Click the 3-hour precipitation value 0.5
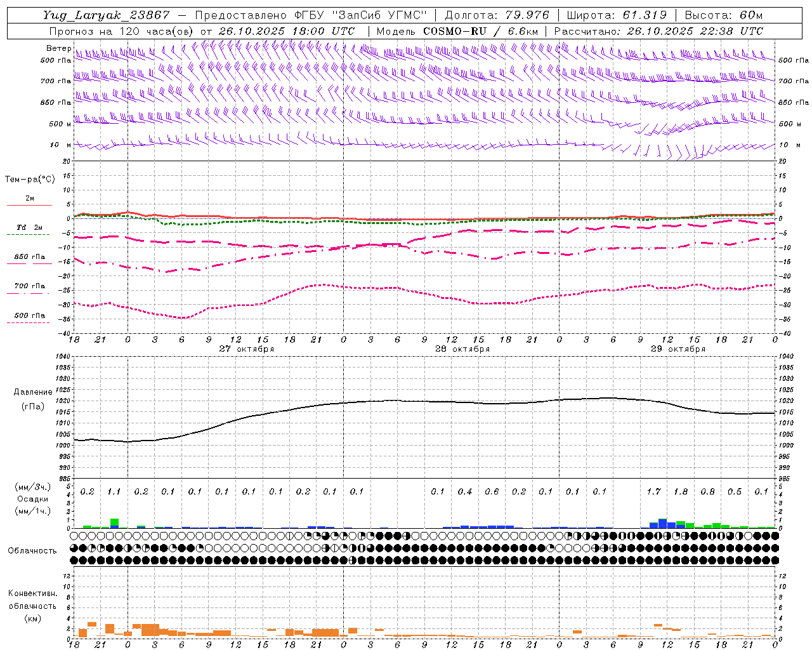 click(x=735, y=491)
